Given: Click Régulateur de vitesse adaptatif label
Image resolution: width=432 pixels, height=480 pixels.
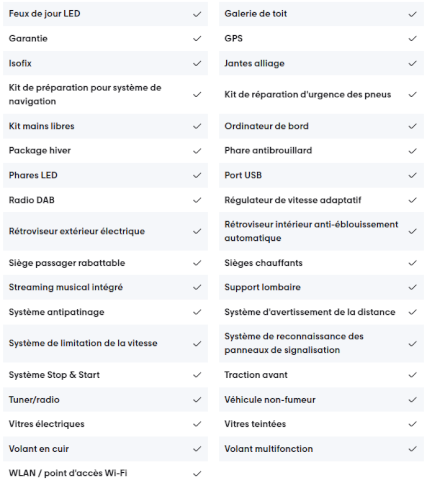Looking at the screenshot, I should 293,200.
